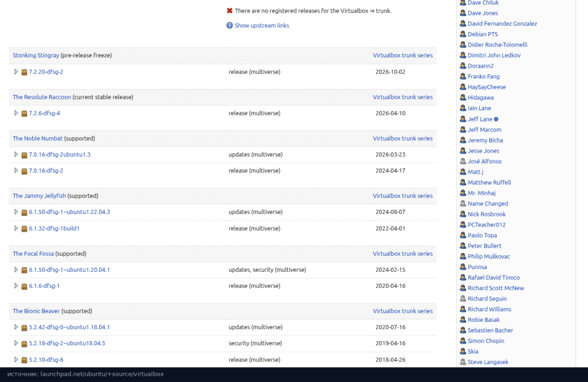Screen dimensions: 588x382
Task: Click the 2026-10-02 release date
Action: pos(390,72)
